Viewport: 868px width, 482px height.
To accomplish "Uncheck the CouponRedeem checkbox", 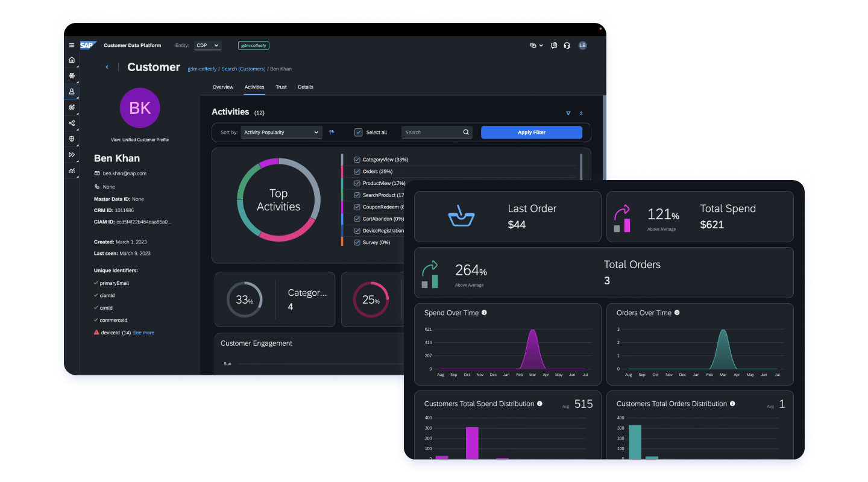I will [x=357, y=207].
